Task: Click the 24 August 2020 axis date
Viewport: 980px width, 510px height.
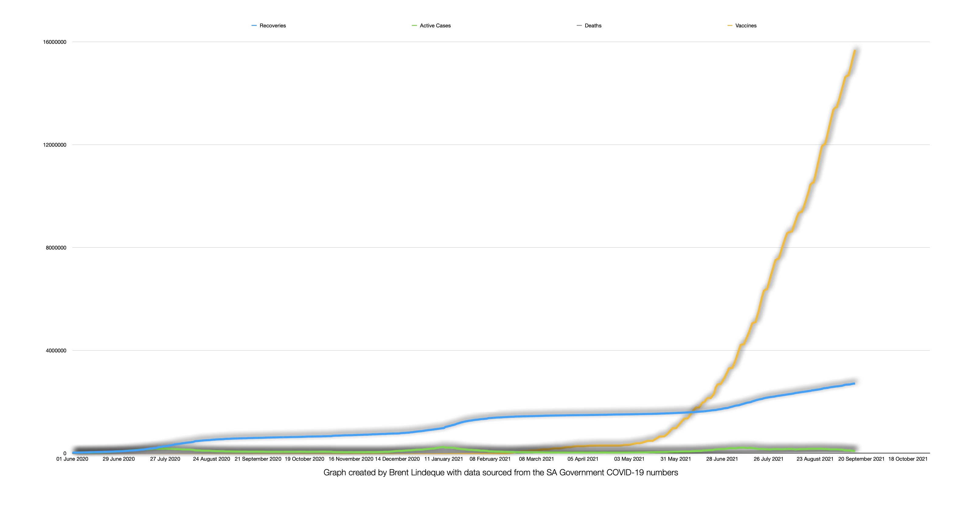Action: [211, 459]
